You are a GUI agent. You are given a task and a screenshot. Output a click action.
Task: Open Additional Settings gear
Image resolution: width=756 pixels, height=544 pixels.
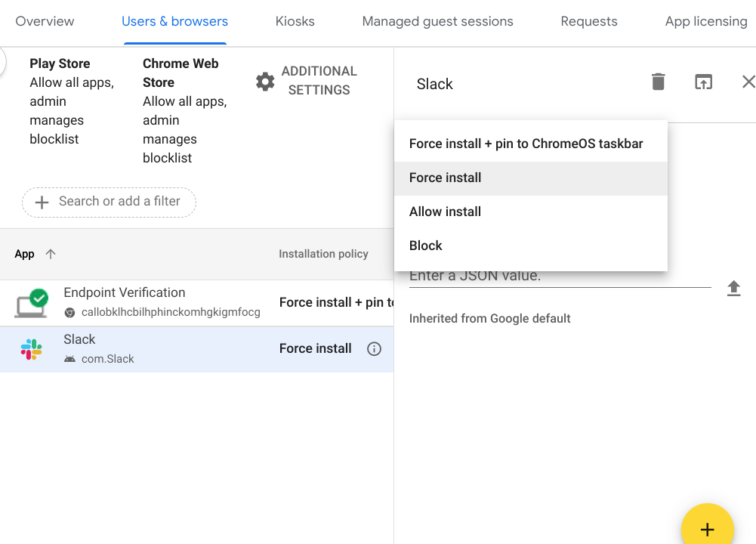click(x=264, y=82)
